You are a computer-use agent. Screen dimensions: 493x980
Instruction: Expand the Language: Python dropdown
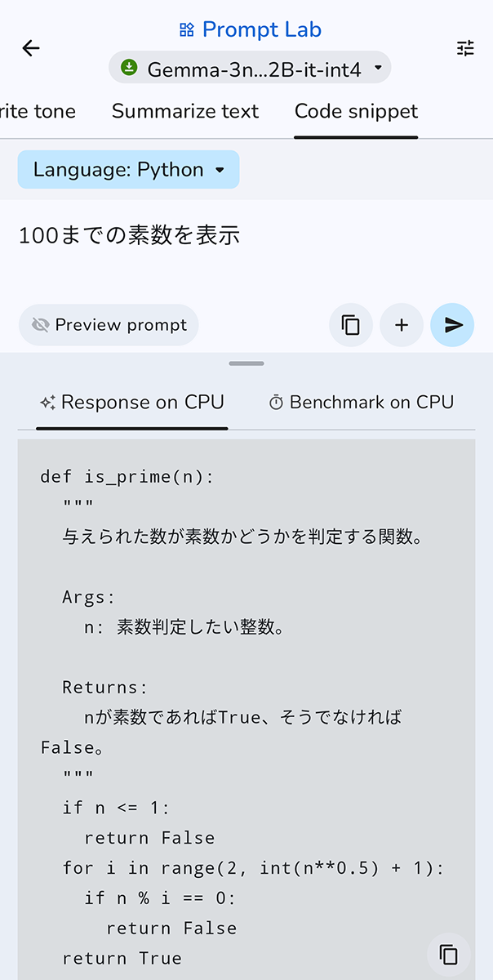coord(128,170)
